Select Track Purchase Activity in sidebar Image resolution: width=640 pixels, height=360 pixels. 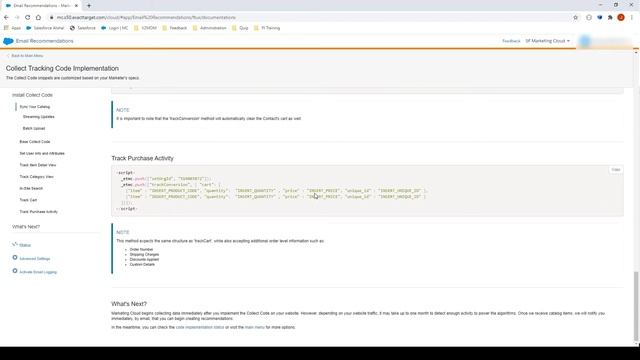click(39, 212)
